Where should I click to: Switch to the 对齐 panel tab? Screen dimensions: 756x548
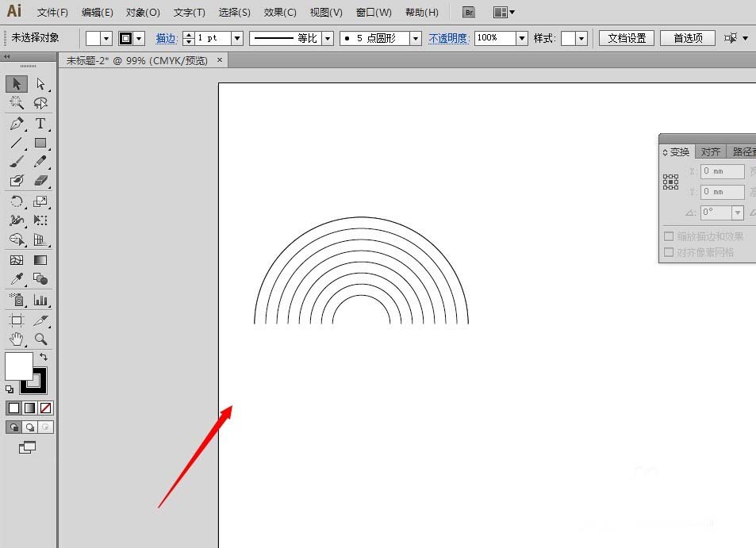click(710, 151)
